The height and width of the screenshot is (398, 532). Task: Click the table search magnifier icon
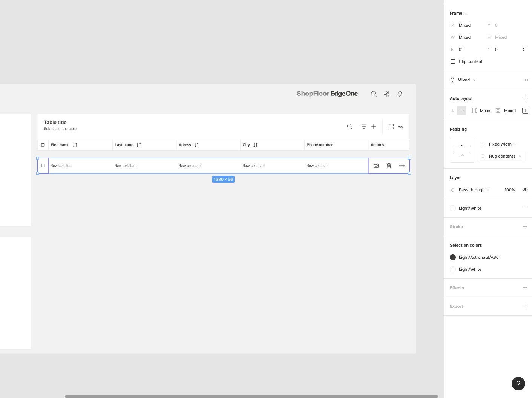[x=350, y=127]
